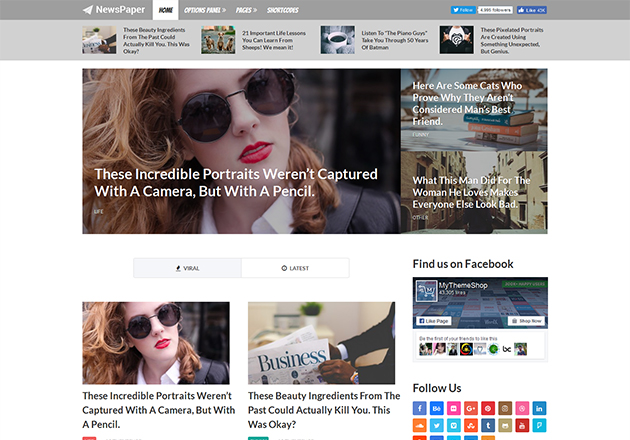The height and width of the screenshot is (440, 630).
Task: Open 'These Beauty Ingredients' top strip thumbnail
Action: (x=99, y=40)
